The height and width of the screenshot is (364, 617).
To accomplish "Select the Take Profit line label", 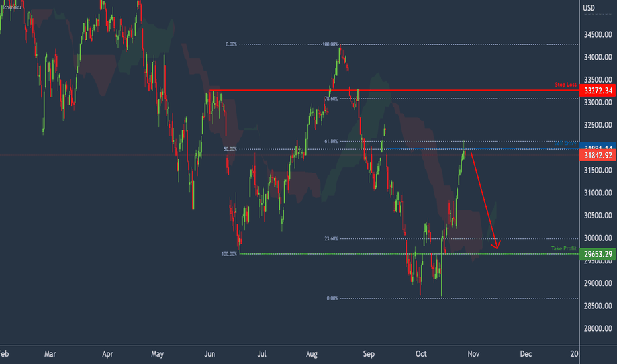I will [563, 248].
